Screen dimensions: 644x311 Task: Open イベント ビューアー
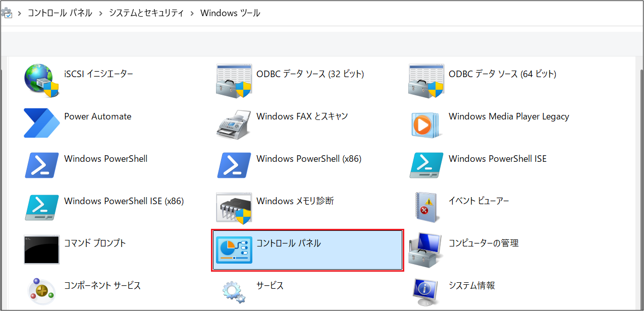[478, 201]
